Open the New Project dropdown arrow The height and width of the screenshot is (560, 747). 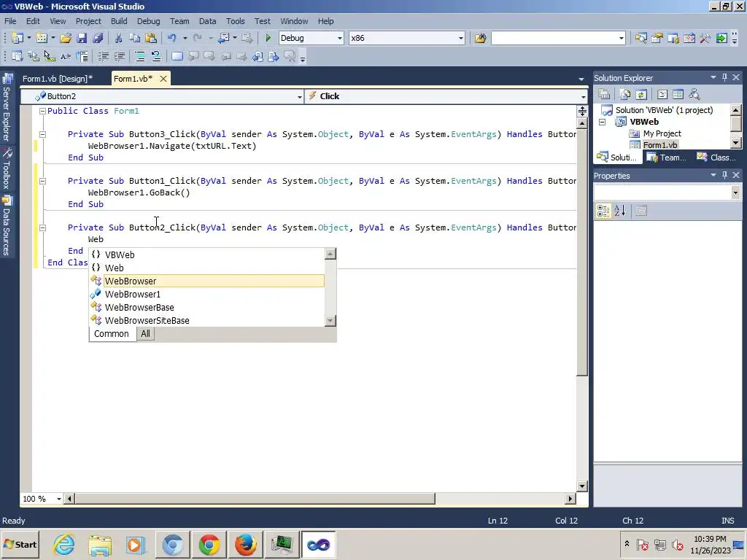point(29,38)
